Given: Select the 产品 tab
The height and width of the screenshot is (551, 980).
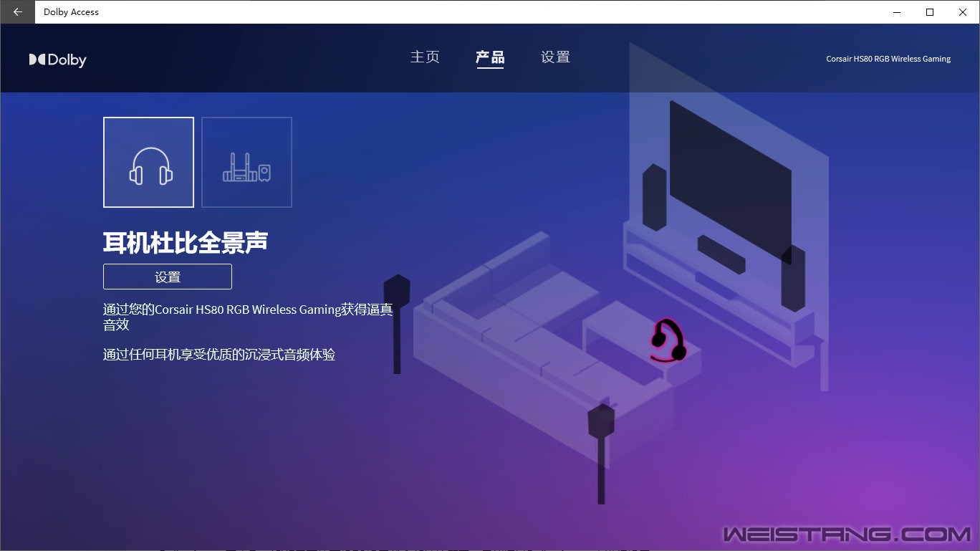Looking at the screenshot, I should [x=490, y=57].
